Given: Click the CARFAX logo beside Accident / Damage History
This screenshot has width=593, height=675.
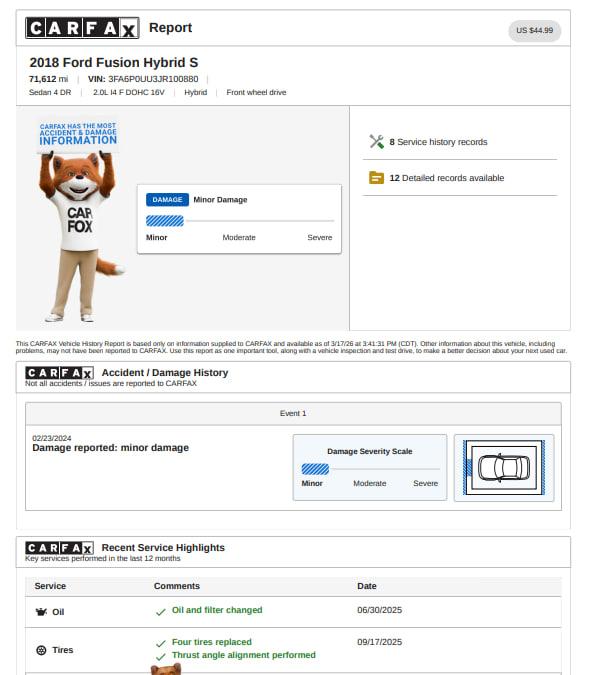Looking at the screenshot, I should point(59,373).
